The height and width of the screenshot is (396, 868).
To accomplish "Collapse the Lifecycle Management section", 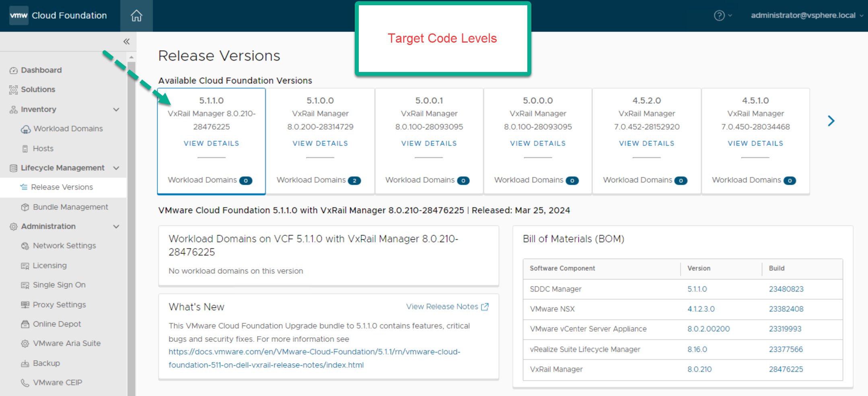I will [x=116, y=168].
